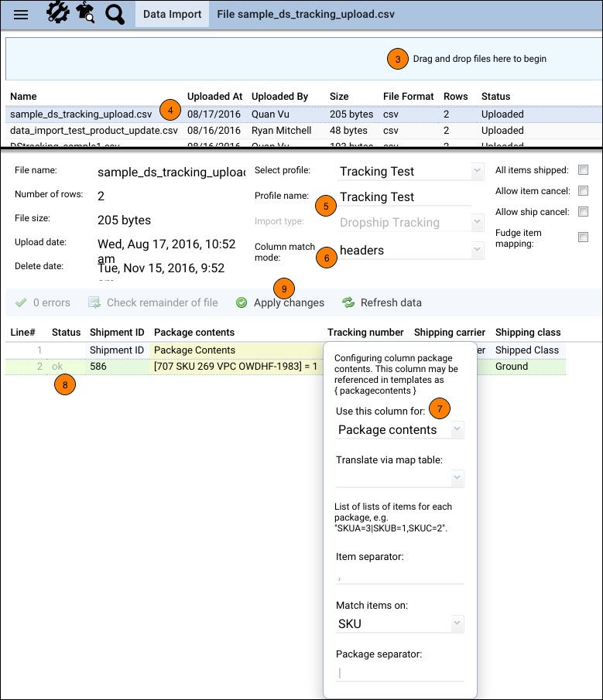Click the Status column header in the file list

click(x=496, y=97)
